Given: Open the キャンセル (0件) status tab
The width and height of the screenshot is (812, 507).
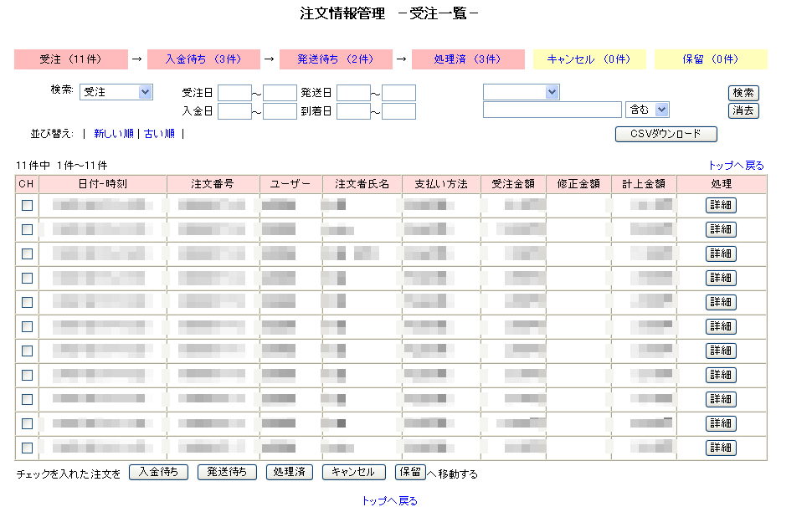Looking at the screenshot, I should pyautogui.click(x=588, y=59).
